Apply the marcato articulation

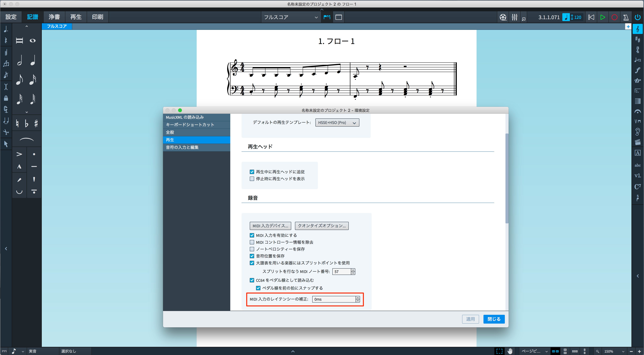pos(19,167)
